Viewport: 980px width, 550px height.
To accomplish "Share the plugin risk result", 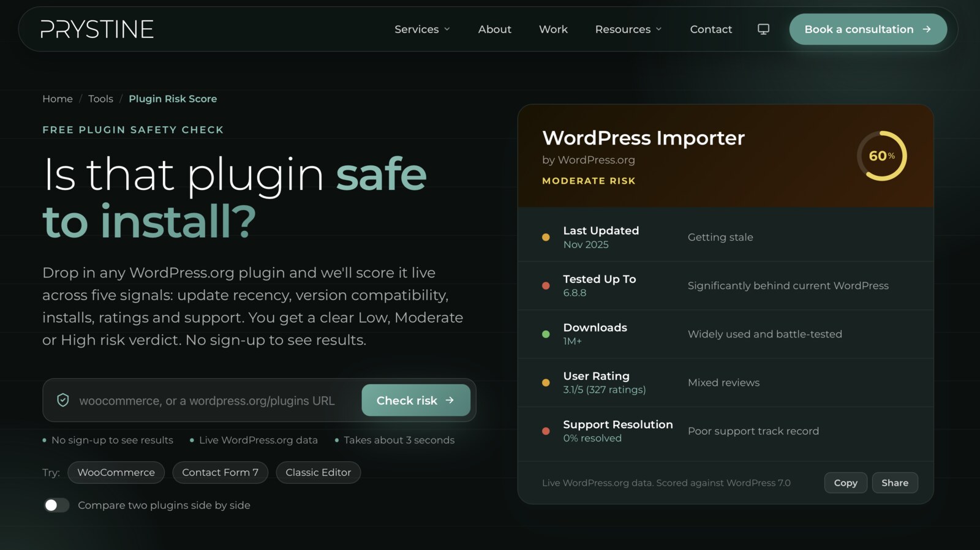I will tap(895, 483).
